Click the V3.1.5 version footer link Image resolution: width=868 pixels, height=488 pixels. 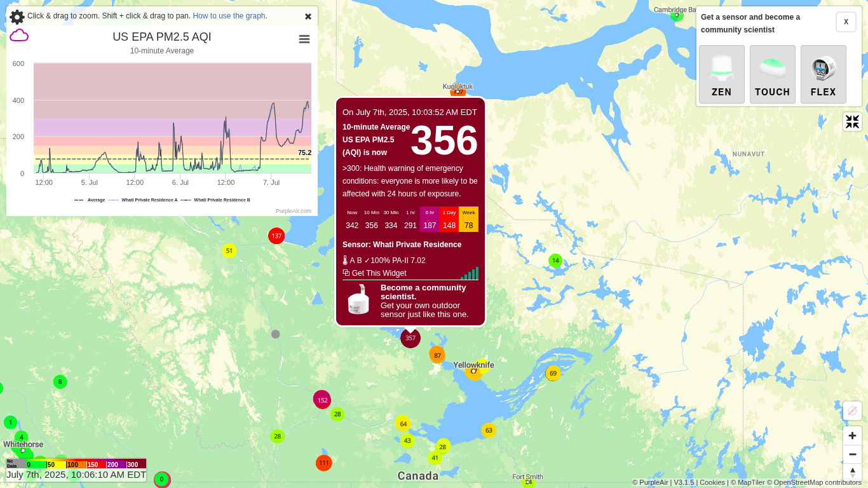tap(684, 482)
